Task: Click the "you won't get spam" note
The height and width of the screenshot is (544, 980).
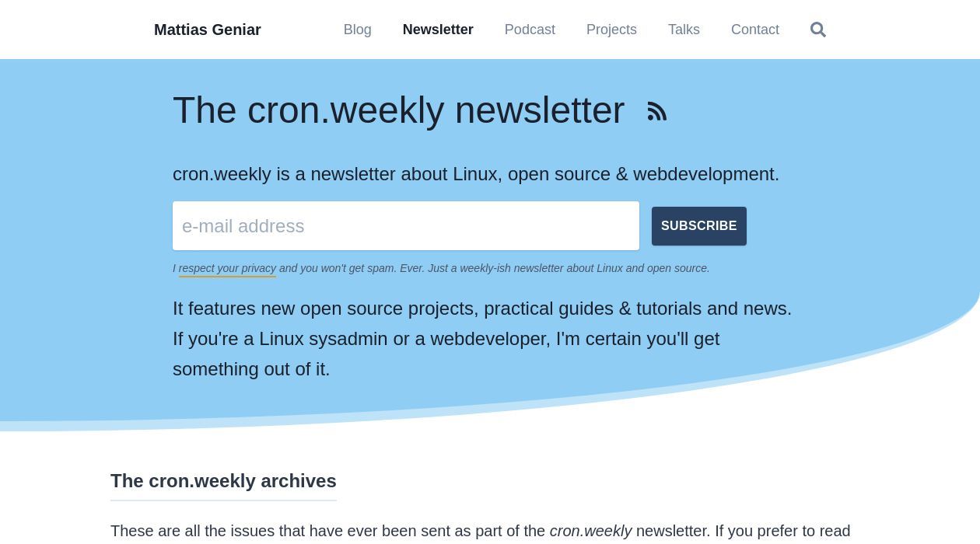Action: point(493,268)
